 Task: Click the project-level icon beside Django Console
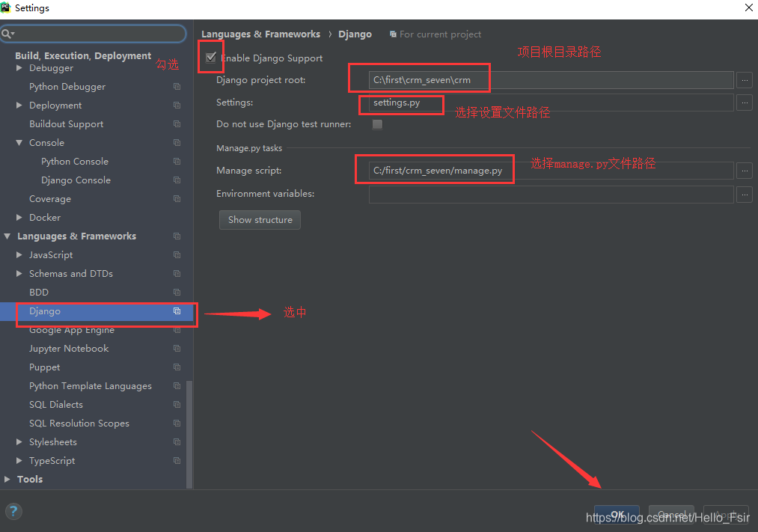point(177,180)
